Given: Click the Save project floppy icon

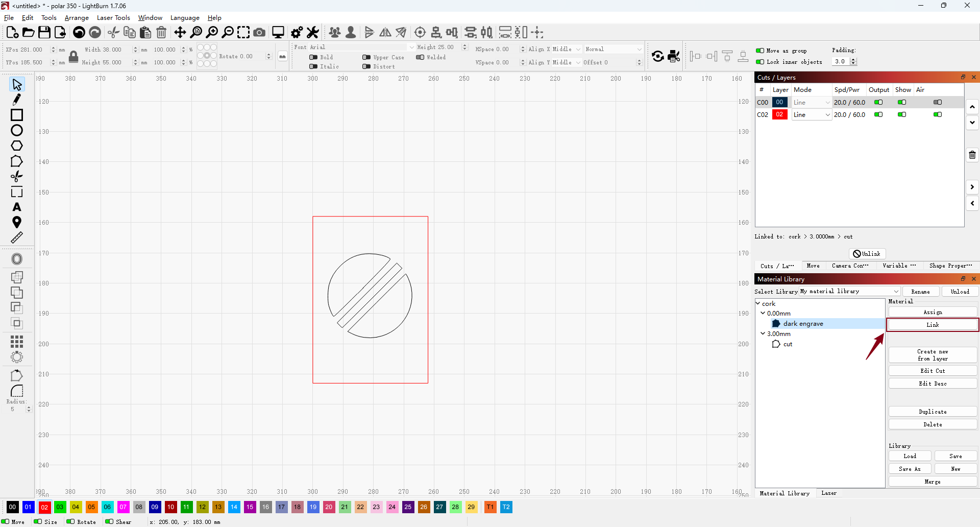Looking at the screenshot, I should (44, 32).
